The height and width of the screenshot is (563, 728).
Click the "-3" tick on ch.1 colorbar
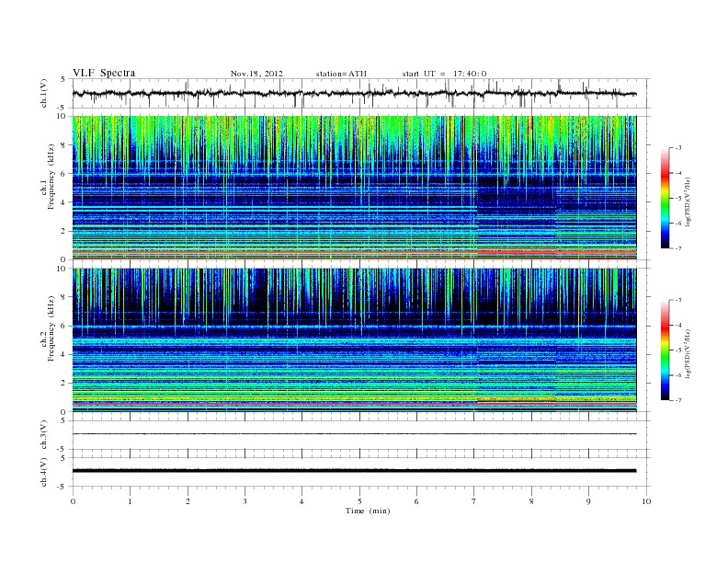tap(677, 148)
